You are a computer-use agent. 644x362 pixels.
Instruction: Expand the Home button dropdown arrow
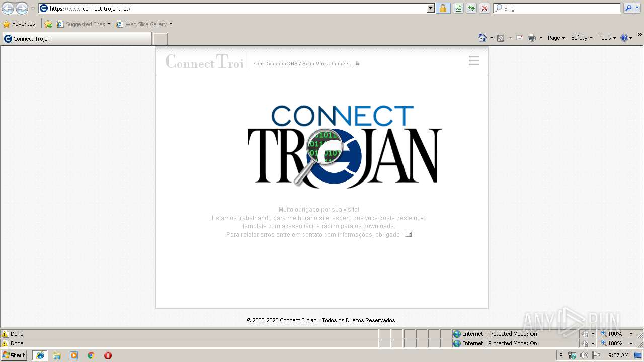tap(492, 38)
